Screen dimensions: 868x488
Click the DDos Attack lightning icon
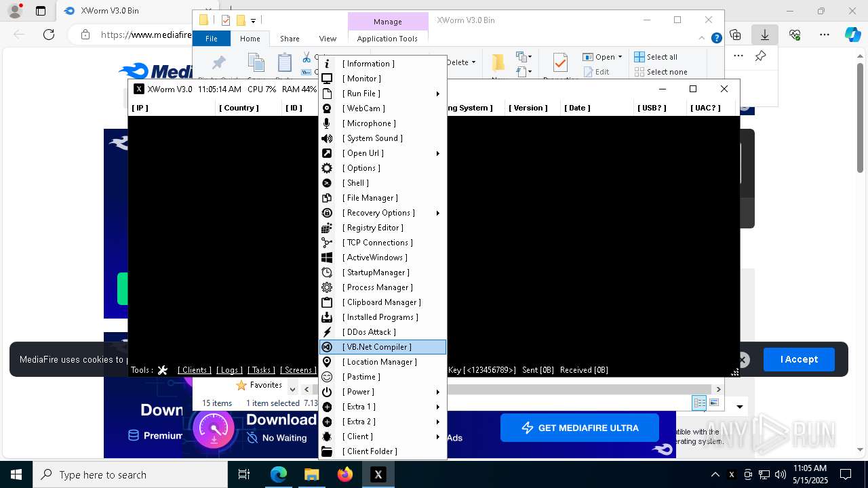tap(327, 332)
